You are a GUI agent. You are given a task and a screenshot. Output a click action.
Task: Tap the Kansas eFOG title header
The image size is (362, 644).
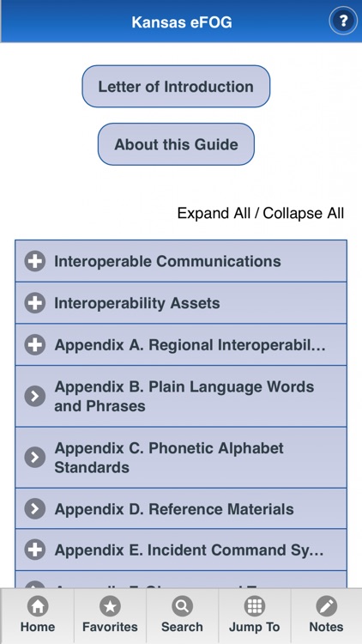coord(182,22)
